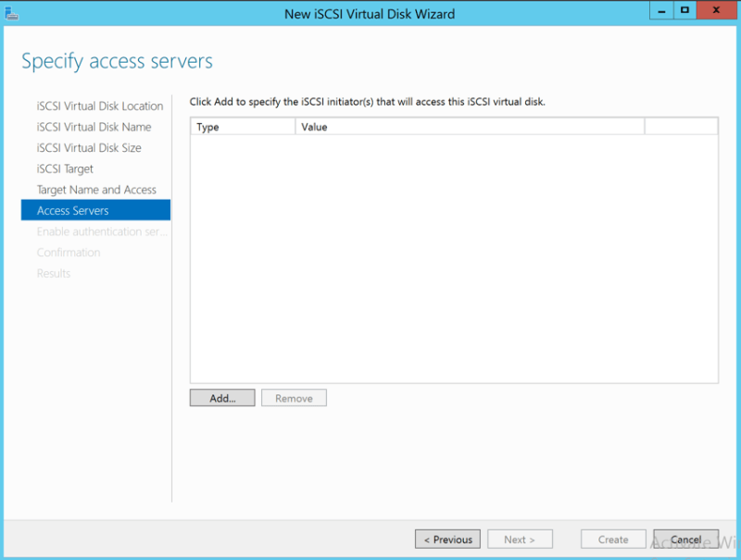
Task: Go back with the Previous button
Action: pyautogui.click(x=448, y=540)
